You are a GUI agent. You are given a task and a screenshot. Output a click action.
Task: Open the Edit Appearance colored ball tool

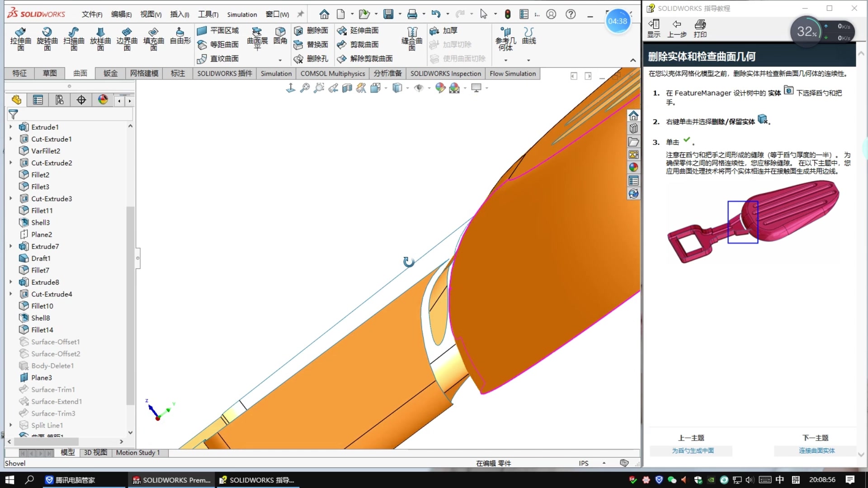(x=439, y=88)
